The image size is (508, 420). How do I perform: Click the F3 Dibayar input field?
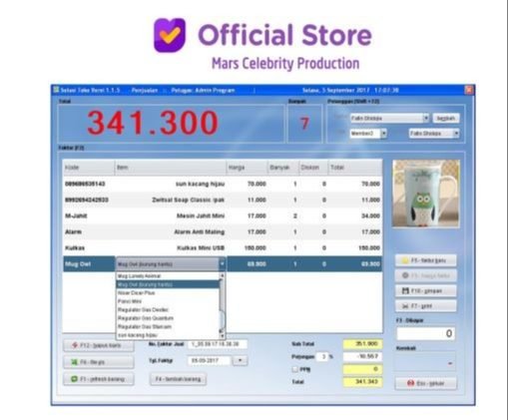425,333
